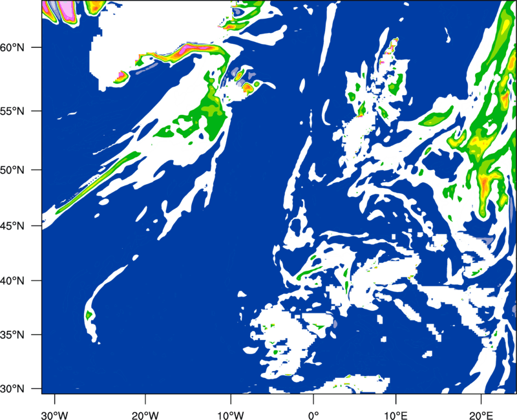Screen dimensions: 517x420
Task: Click the 30°W longitude label
Action: coord(55,415)
